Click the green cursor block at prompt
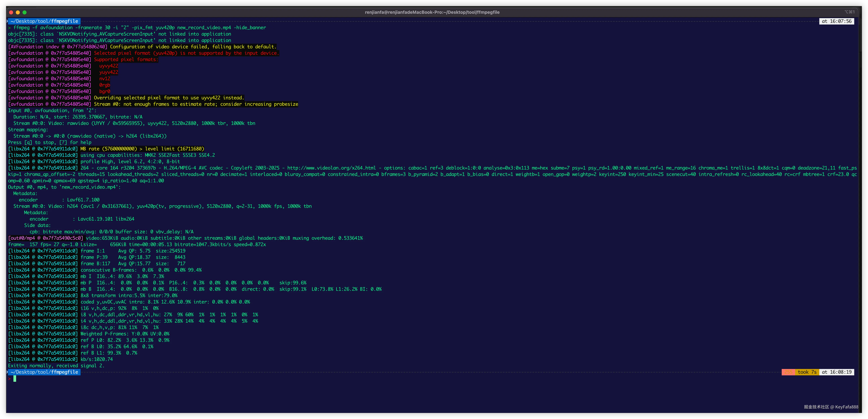 click(15, 379)
